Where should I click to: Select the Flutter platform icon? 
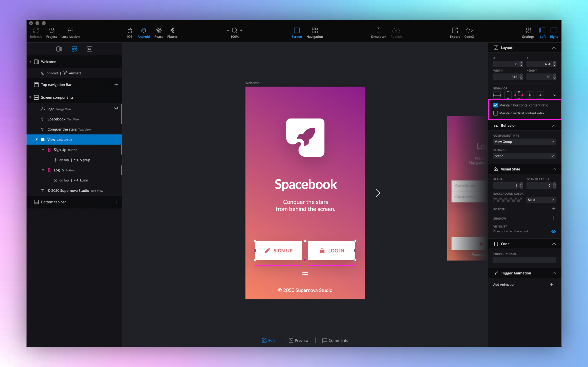coord(172,31)
